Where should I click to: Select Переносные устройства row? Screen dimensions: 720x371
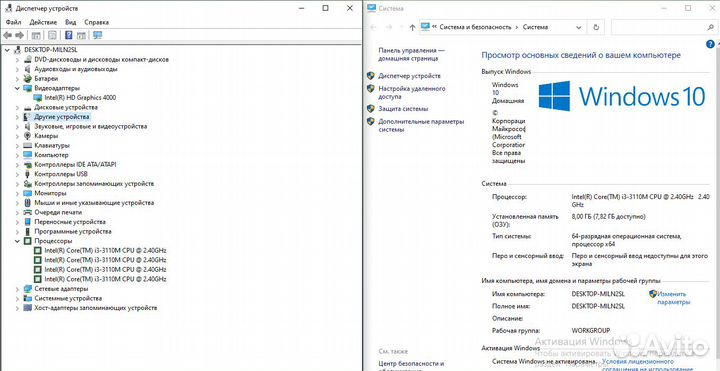70,222
